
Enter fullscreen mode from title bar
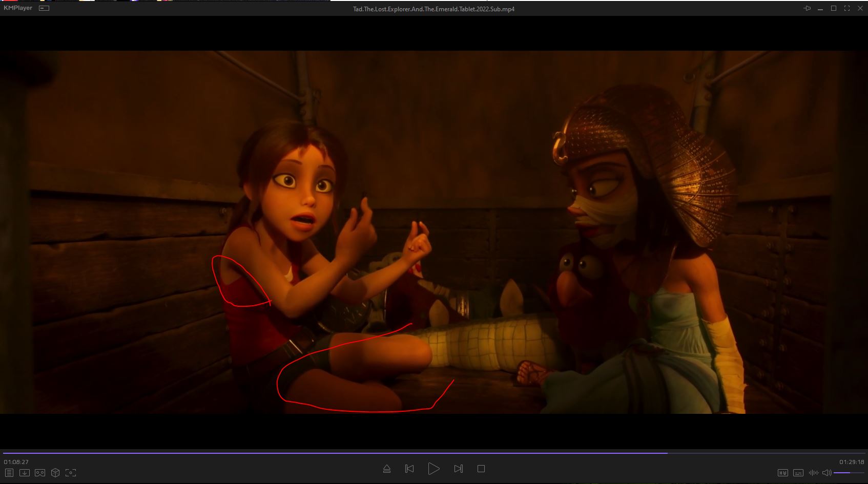coord(847,8)
